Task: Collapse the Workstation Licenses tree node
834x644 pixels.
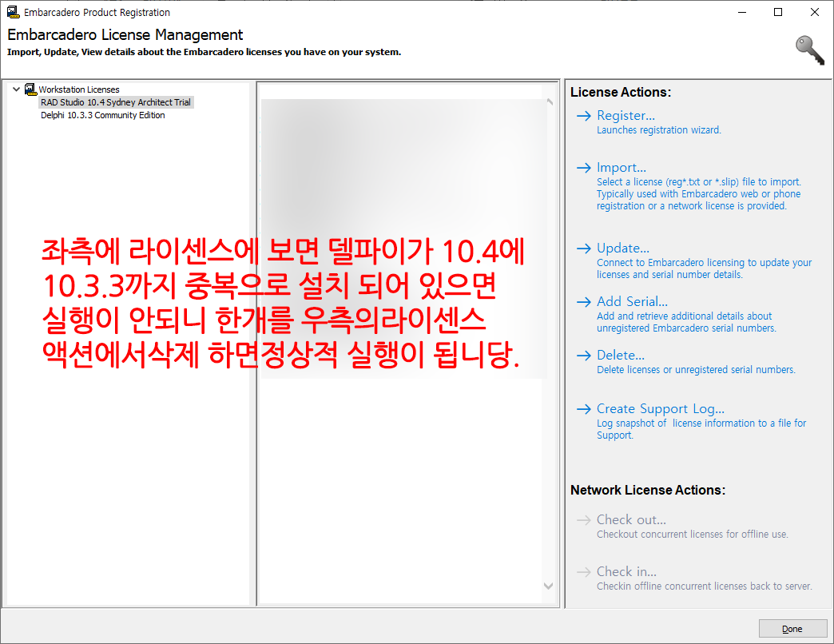Action: coord(16,89)
